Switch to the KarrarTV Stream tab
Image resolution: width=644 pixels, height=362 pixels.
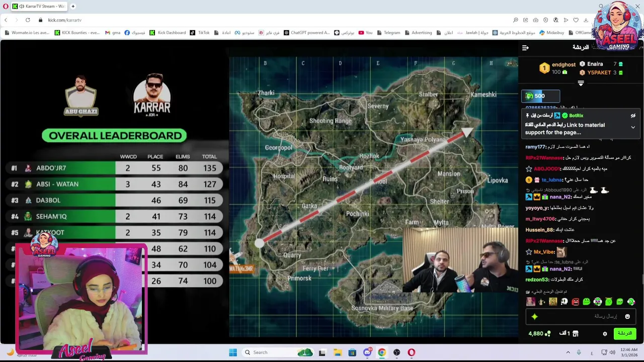[x=39, y=7]
